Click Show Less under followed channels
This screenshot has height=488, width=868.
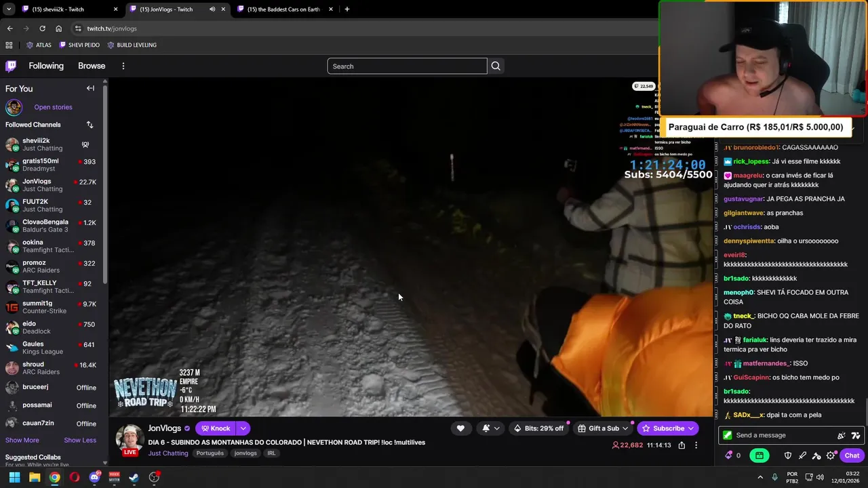tap(80, 440)
